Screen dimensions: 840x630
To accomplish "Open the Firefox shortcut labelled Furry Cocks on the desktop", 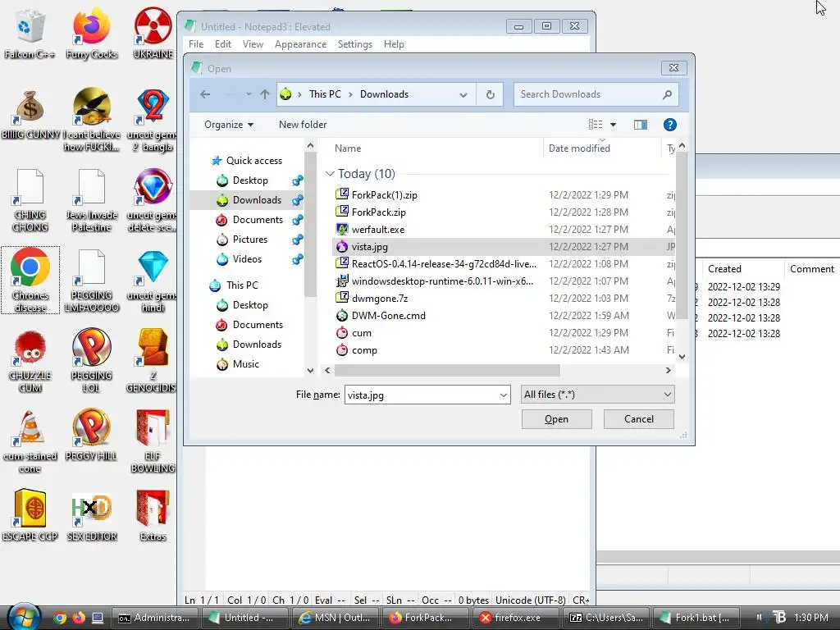I will pyautogui.click(x=92, y=33).
